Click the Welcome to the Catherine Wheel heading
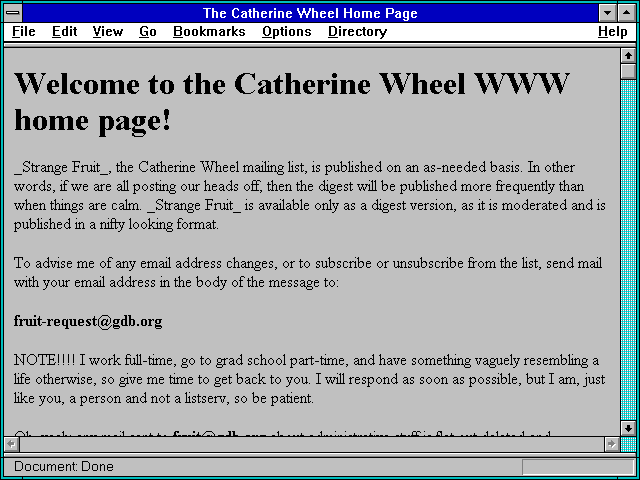 tap(291, 102)
